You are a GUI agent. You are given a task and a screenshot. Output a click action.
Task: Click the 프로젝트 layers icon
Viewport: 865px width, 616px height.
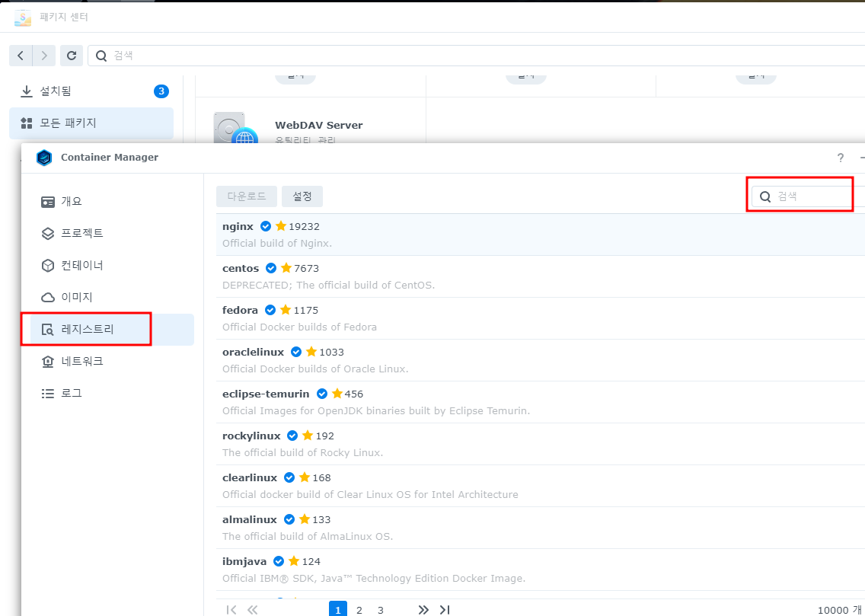[x=48, y=234]
